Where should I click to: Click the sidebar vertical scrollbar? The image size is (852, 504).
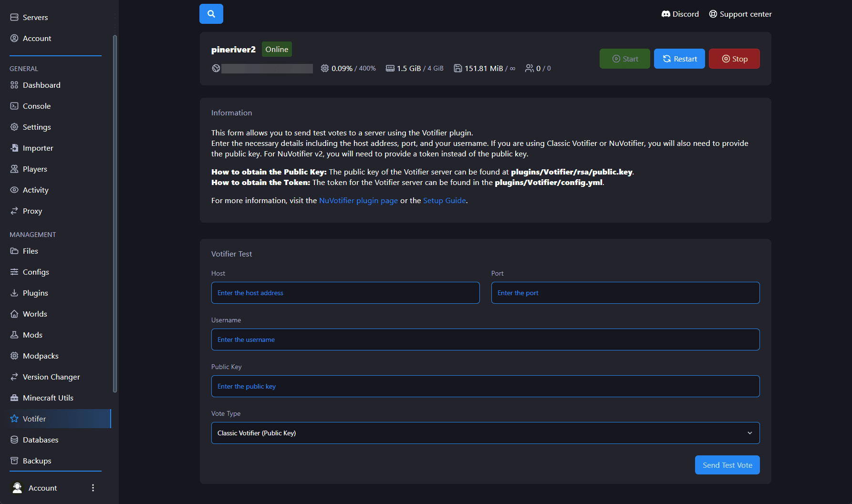pos(114,214)
